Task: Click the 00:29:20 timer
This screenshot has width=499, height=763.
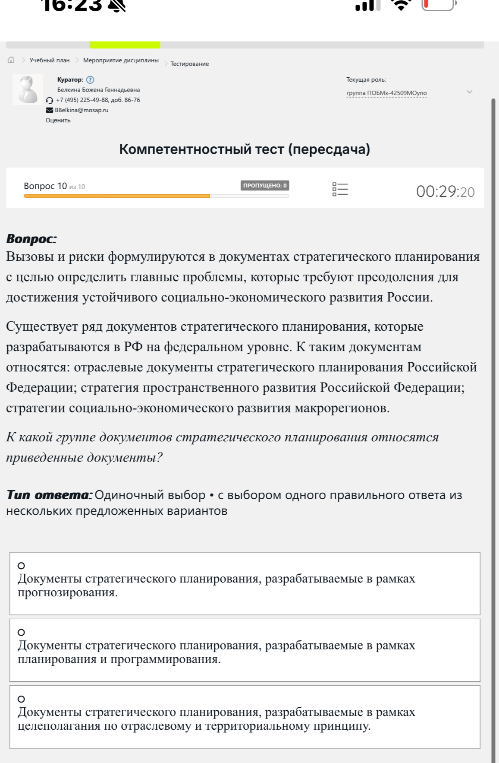Action: 445,192
